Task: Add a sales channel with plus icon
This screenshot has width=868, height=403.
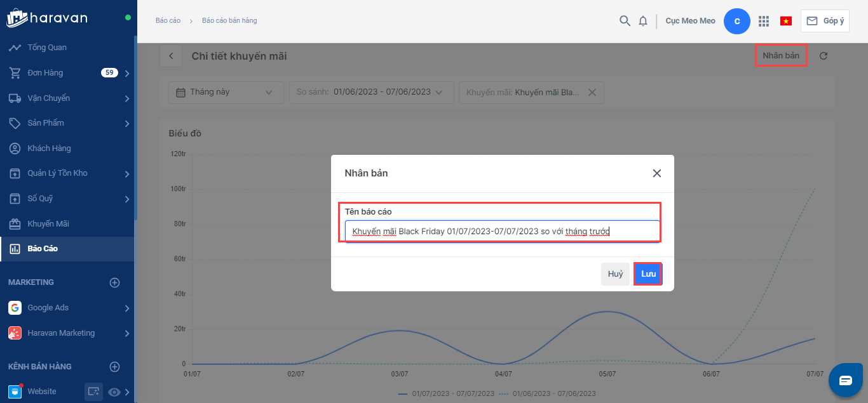Action: [114, 366]
